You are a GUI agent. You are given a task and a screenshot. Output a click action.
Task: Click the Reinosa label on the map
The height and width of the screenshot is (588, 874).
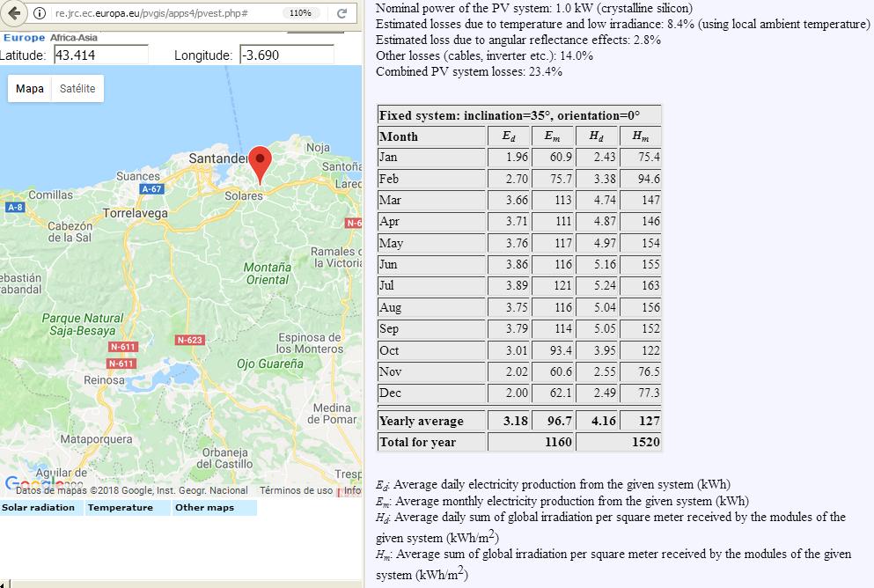click(x=104, y=380)
